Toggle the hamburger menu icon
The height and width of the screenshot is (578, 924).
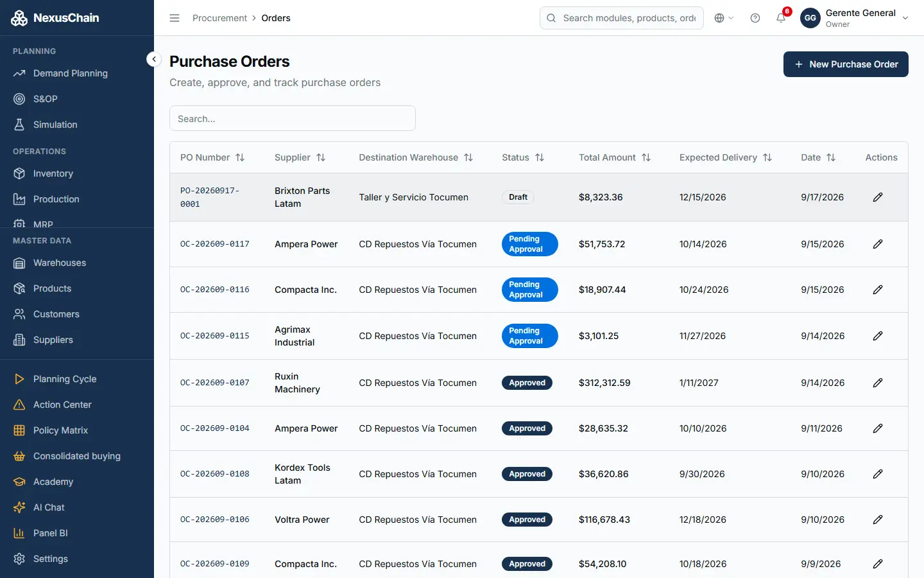175,18
